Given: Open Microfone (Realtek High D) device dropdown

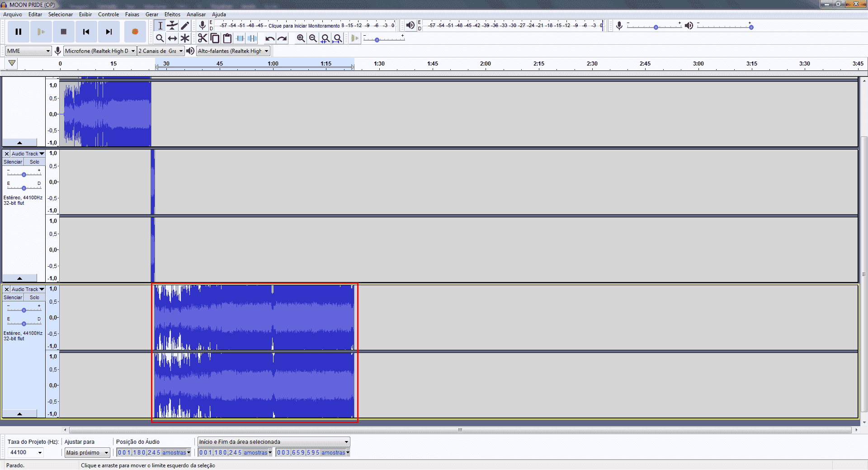Looking at the screenshot, I should coord(100,51).
